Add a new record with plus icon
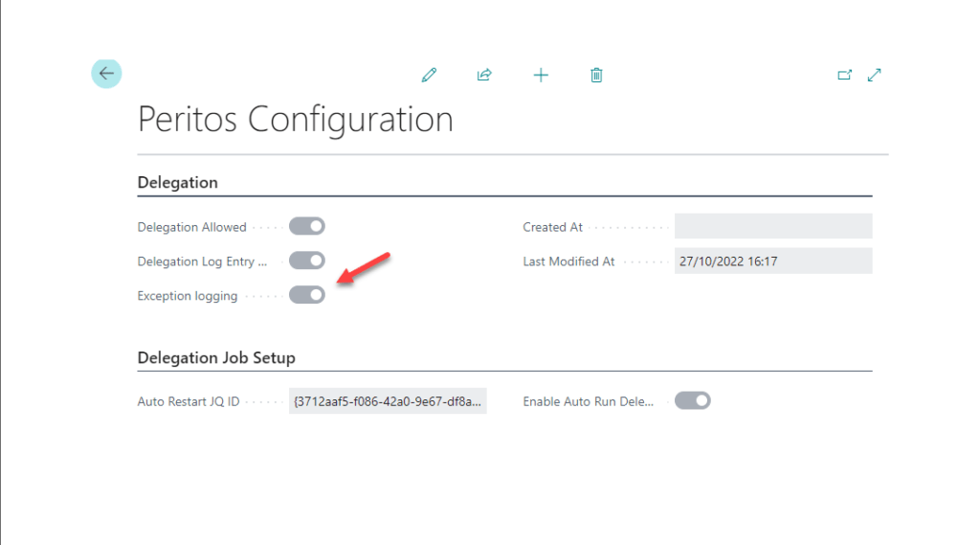The height and width of the screenshot is (545, 980). tap(541, 75)
